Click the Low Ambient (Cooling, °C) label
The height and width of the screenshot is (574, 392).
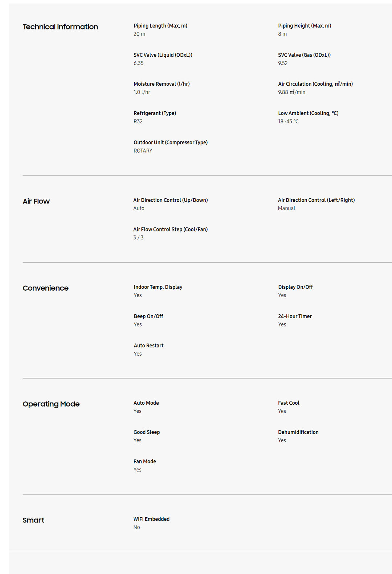308,113
